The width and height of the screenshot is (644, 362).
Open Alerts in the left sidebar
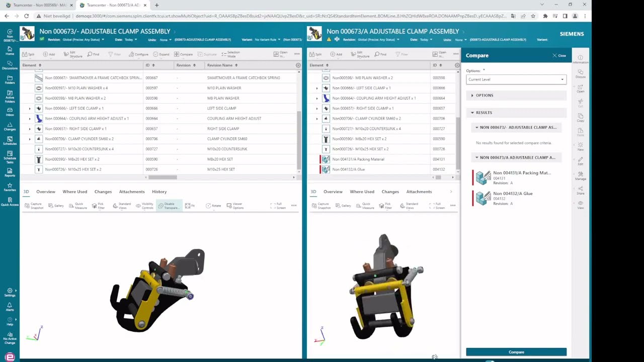click(x=10, y=307)
